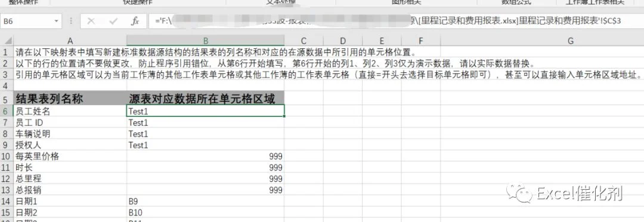Select the cell 车辆说明

pyautogui.click(x=70, y=134)
